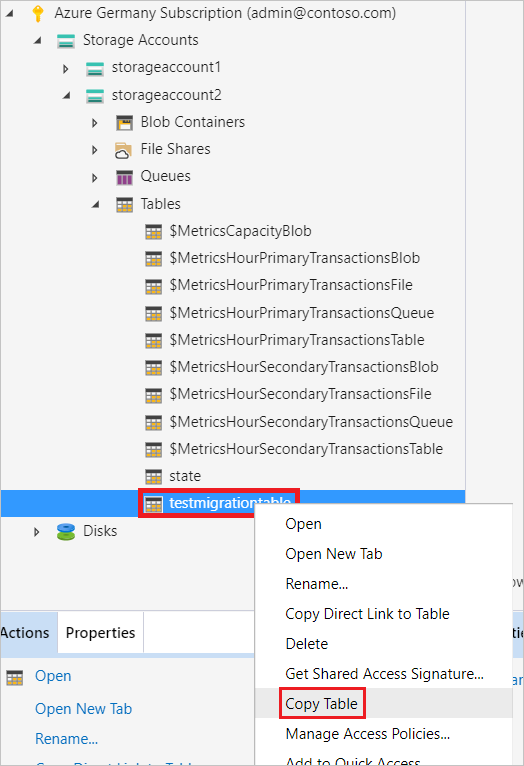Image resolution: width=524 pixels, height=766 pixels.
Task: Choose Copy Table menu entry
Action: (383, 703)
